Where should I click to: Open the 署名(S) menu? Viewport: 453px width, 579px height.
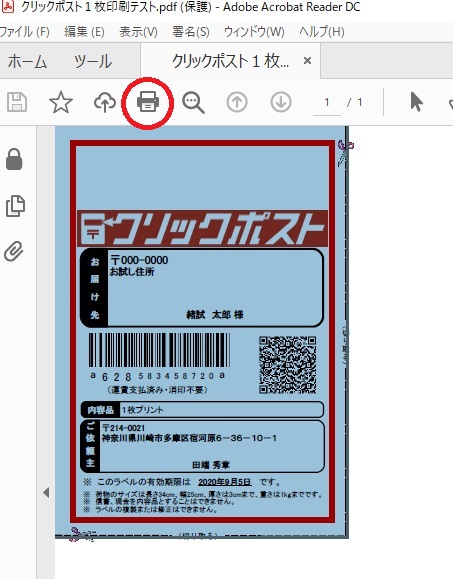tap(191, 32)
